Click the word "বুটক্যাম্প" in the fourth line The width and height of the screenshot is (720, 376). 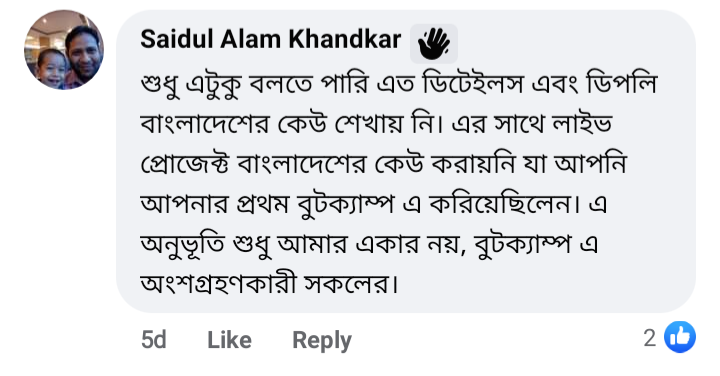345,205
